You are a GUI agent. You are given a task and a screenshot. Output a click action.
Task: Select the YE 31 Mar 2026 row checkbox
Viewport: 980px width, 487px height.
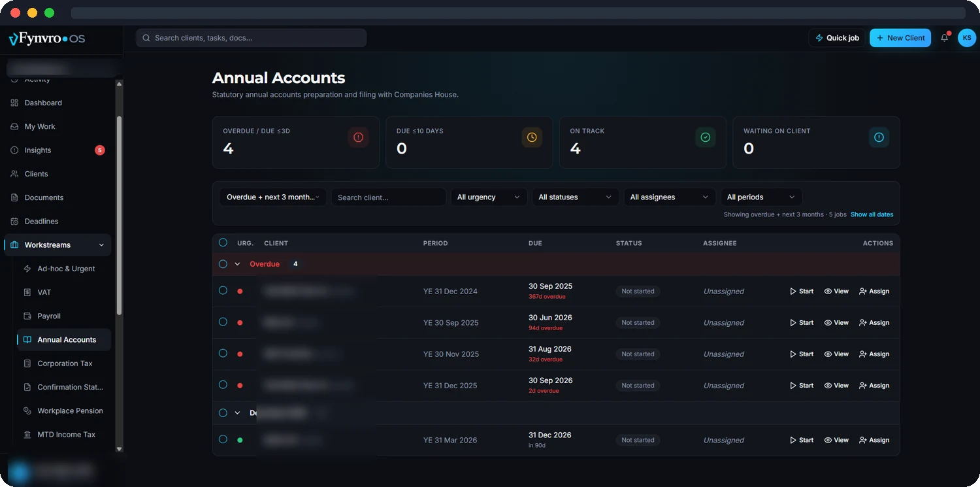[223, 439]
